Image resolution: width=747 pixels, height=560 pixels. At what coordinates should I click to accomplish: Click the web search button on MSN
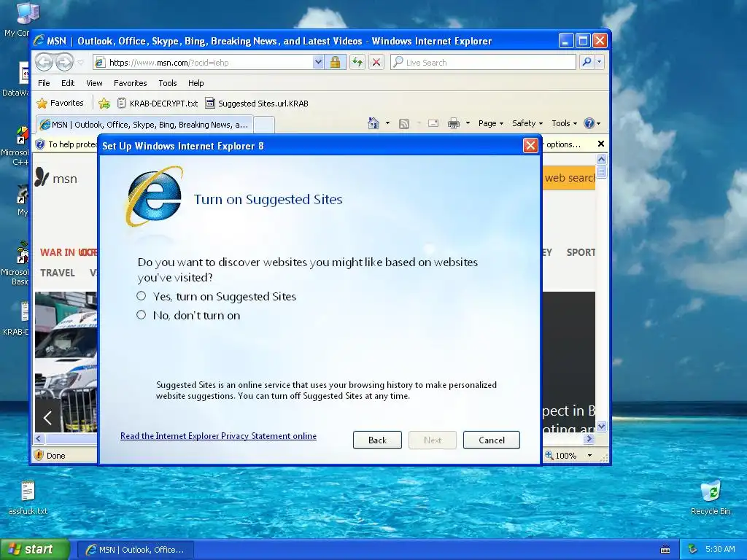(x=569, y=178)
